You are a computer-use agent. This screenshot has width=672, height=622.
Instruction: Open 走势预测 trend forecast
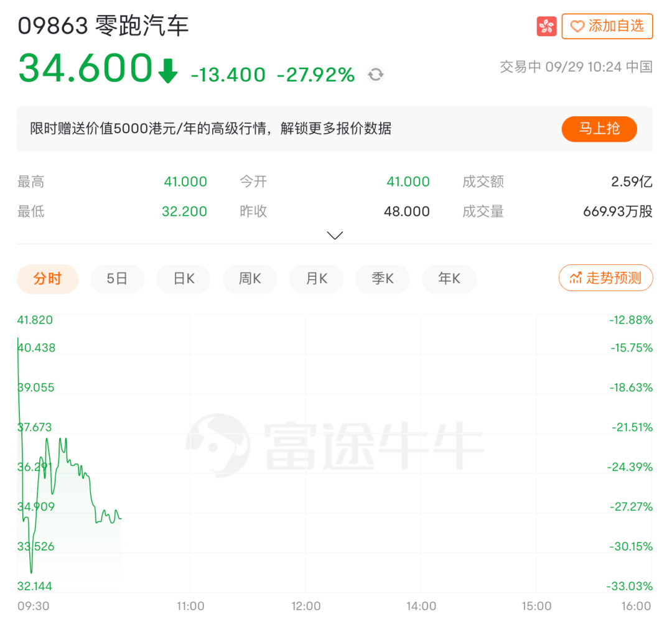pyautogui.click(x=605, y=278)
